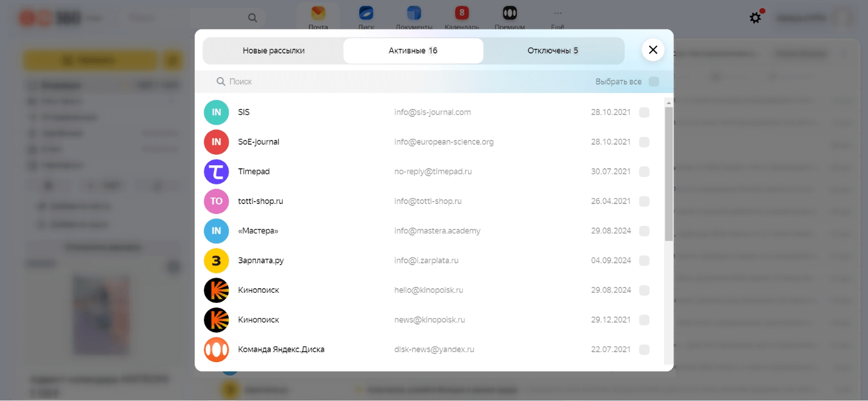Click the «Мастера» sender avatar

(216, 230)
